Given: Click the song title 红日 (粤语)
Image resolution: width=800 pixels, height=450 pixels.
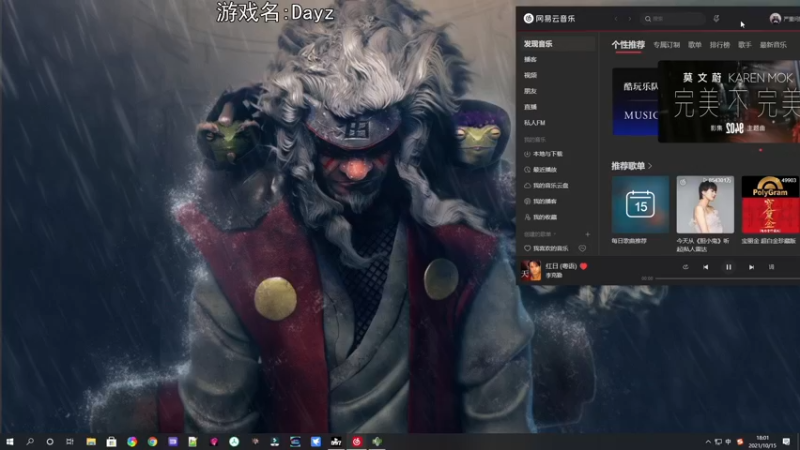Looking at the screenshot, I should pyautogui.click(x=561, y=266).
